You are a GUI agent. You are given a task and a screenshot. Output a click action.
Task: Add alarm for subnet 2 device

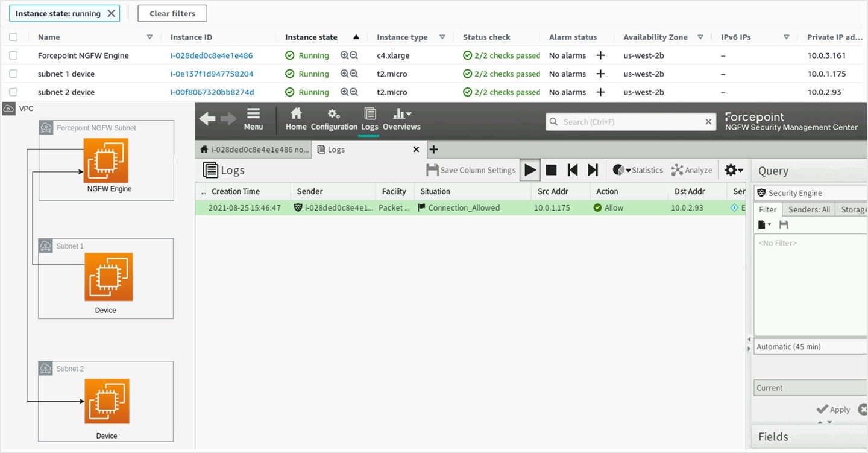click(600, 92)
